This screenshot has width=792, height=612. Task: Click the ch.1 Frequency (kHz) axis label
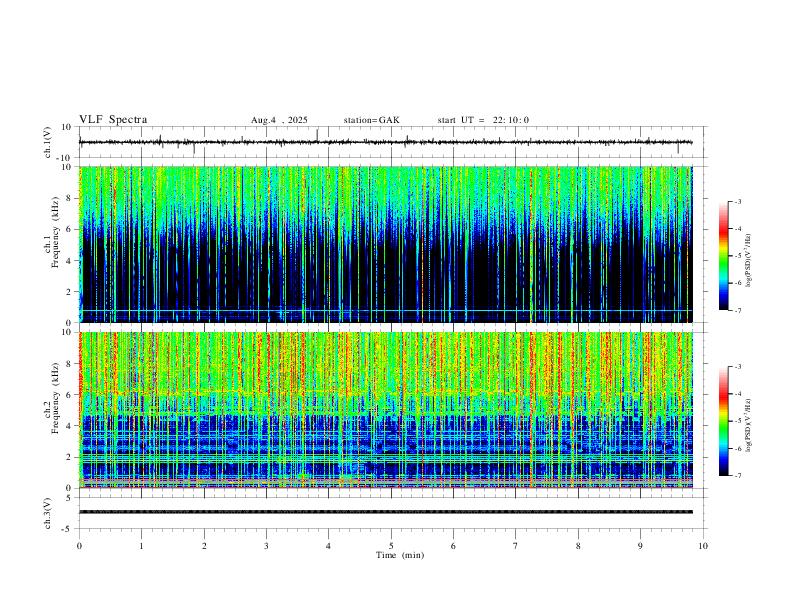point(52,232)
